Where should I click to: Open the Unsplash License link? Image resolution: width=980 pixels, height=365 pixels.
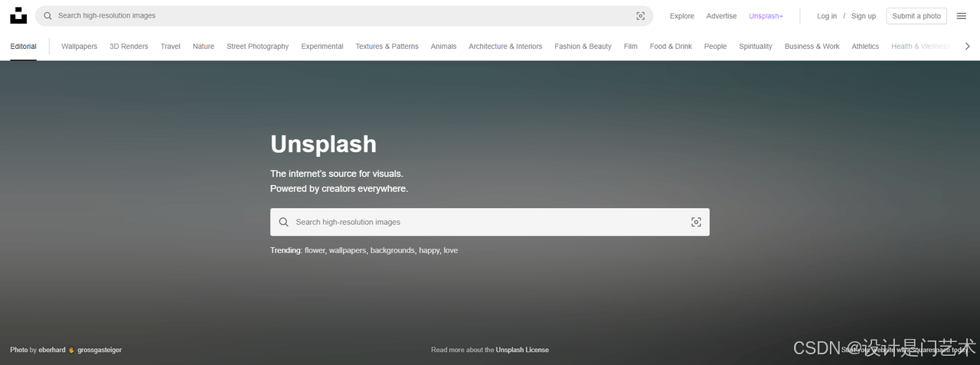pyautogui.click(x=522, y=350)
